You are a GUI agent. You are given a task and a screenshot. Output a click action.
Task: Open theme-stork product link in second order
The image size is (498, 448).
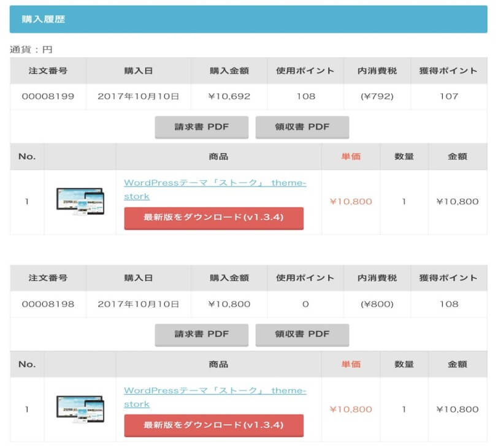click(x=215, y=397)
